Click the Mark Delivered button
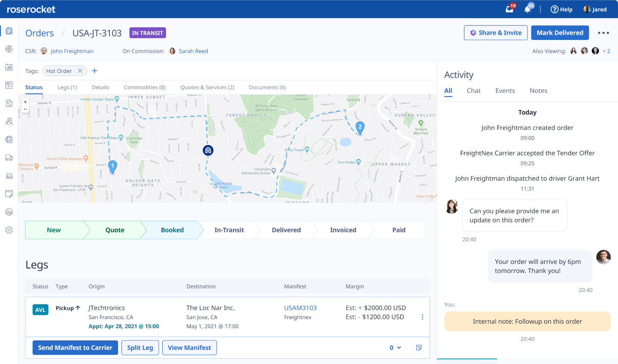618x364 pixels. click(x=560, y=33)
